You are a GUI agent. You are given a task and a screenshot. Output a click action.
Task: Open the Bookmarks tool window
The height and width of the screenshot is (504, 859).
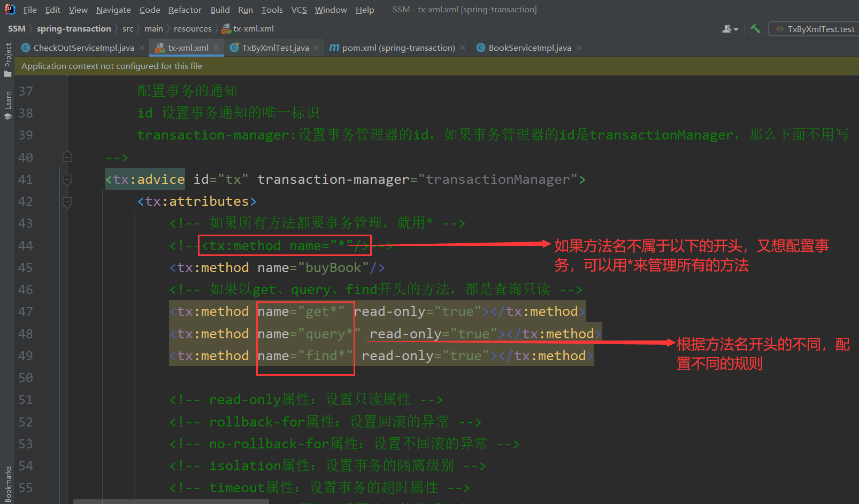coord(7,484)
